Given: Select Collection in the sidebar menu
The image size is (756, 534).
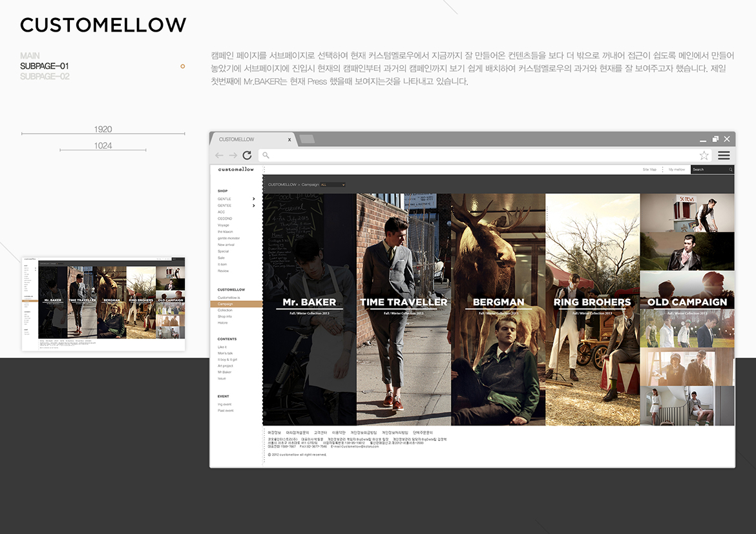Looking at the screenshot, I should [226, 310].
